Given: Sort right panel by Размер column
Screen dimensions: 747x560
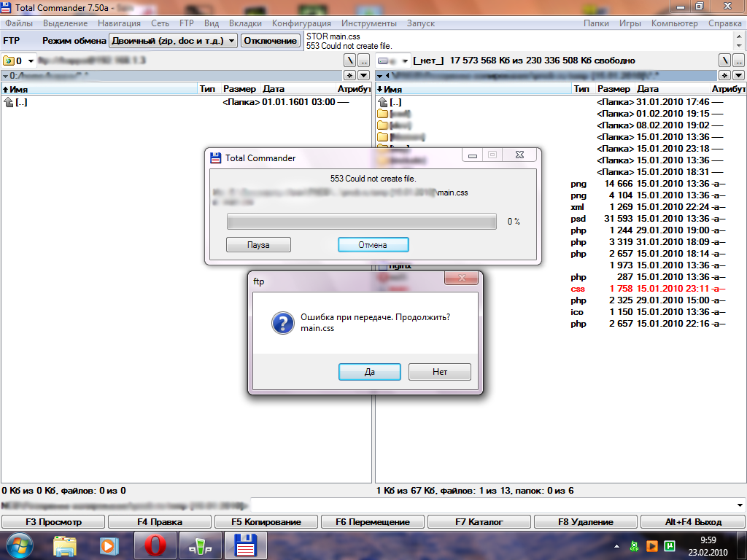Looking at the screenshot, I should pos(613,89).
